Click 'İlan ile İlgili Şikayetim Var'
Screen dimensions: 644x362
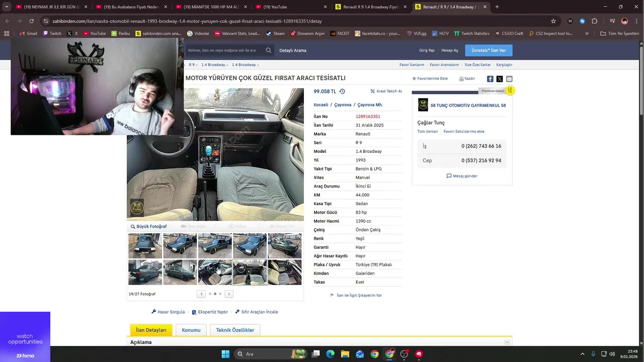(356, 296)
